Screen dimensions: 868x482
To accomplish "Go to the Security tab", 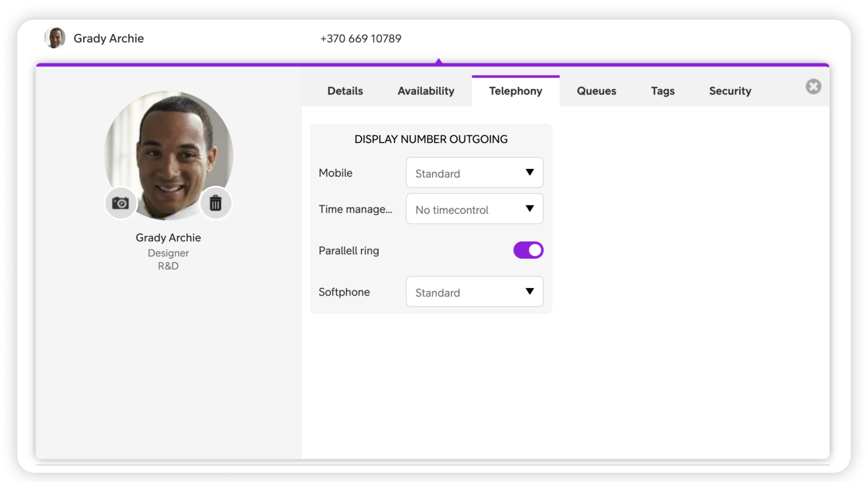I will tap(730, 91).
